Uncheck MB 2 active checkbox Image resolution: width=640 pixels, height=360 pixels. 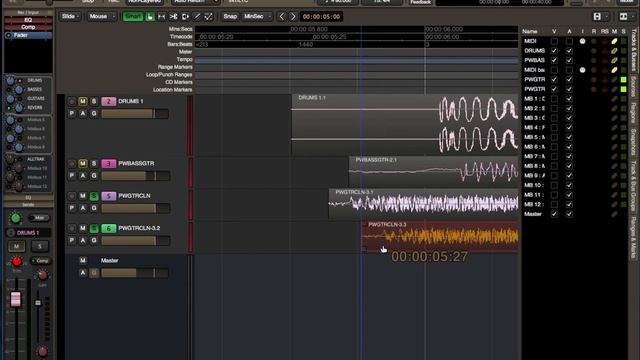click(x=569, y=108)
